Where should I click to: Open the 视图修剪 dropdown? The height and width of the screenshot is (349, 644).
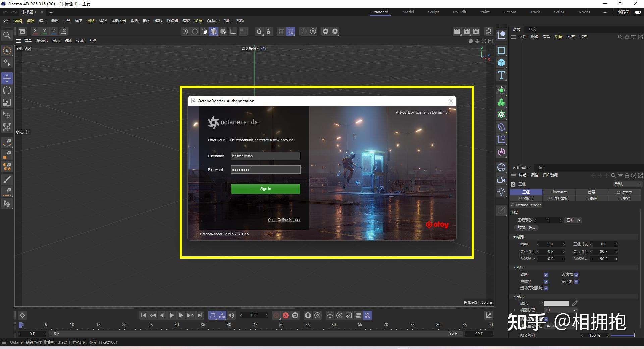[x=560, y=310]
